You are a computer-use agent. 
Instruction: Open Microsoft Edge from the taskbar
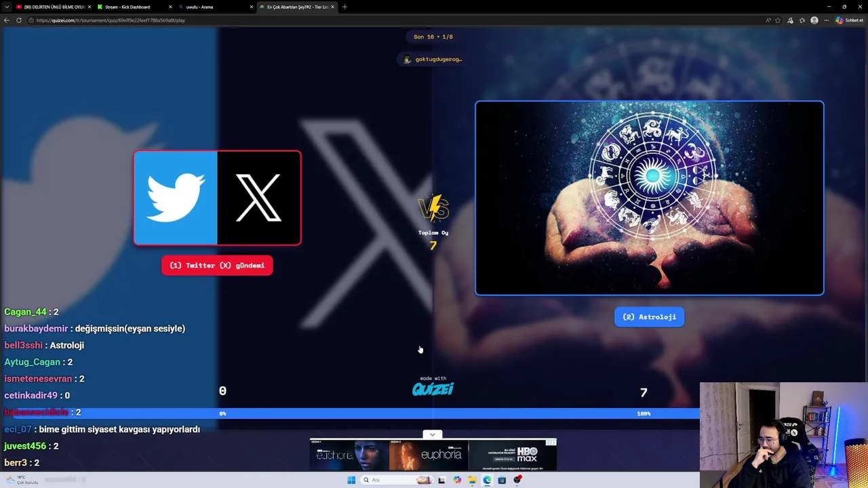click(487, 480)
